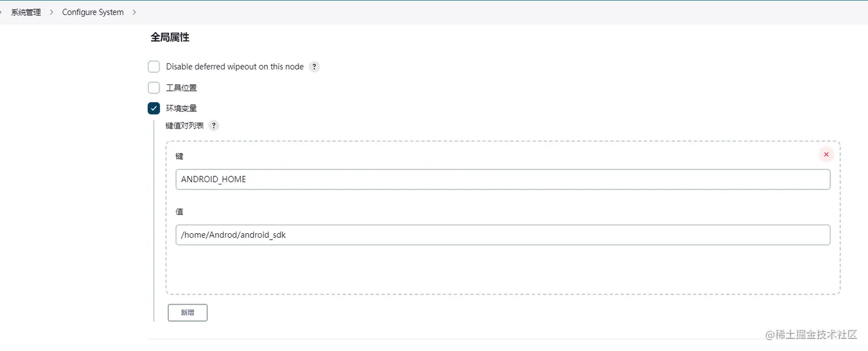Expand chevron after Configure System breadcrumb

(x=134, y=12)
